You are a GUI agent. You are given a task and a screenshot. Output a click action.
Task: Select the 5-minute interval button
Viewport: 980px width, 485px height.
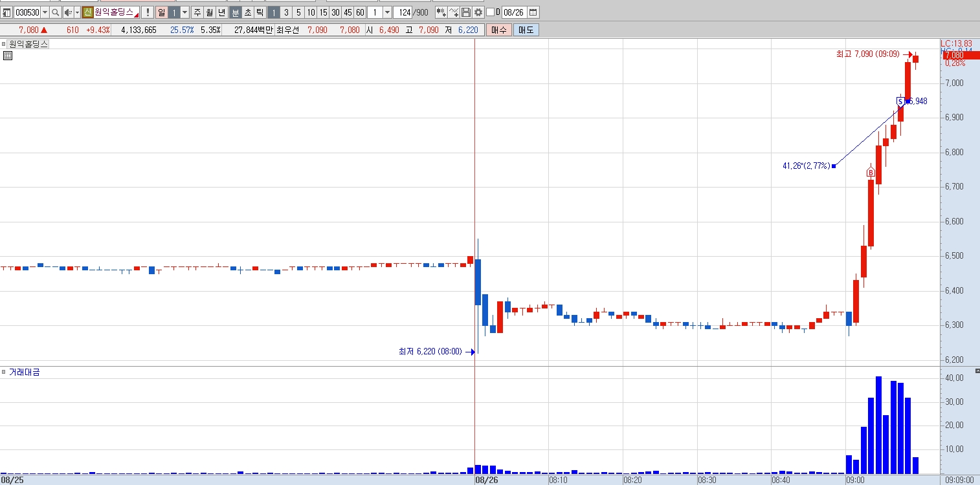point(298,12)
